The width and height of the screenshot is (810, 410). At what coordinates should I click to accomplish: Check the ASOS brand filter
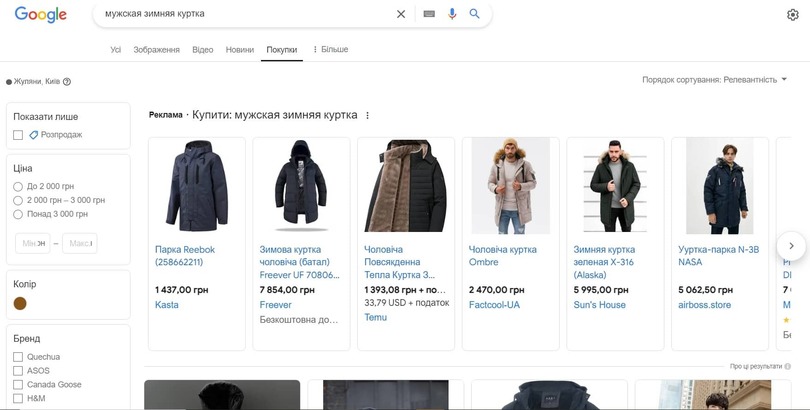pos(18,371)
